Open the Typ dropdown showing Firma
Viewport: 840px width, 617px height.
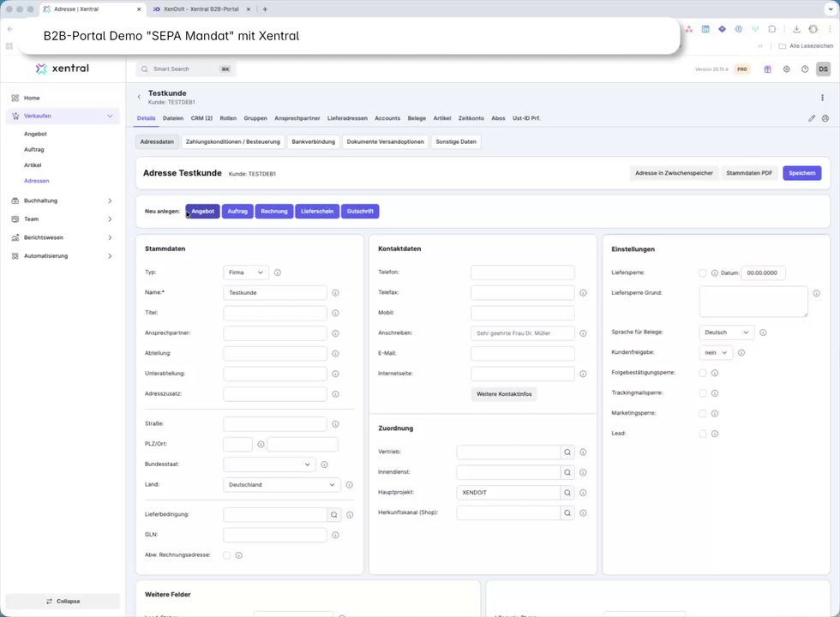click(x=246, y=273)
